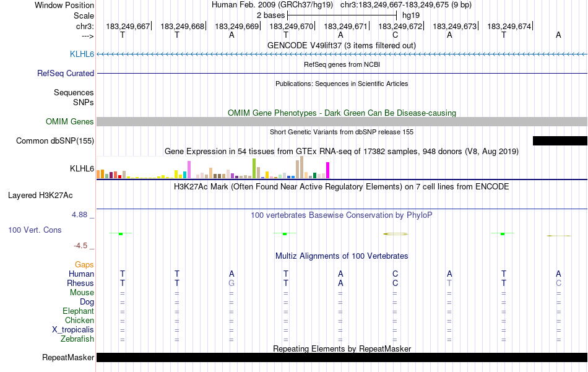
Task: Click the OMIM Gene Phenotypes track title
Action: [x=342, y=113]
